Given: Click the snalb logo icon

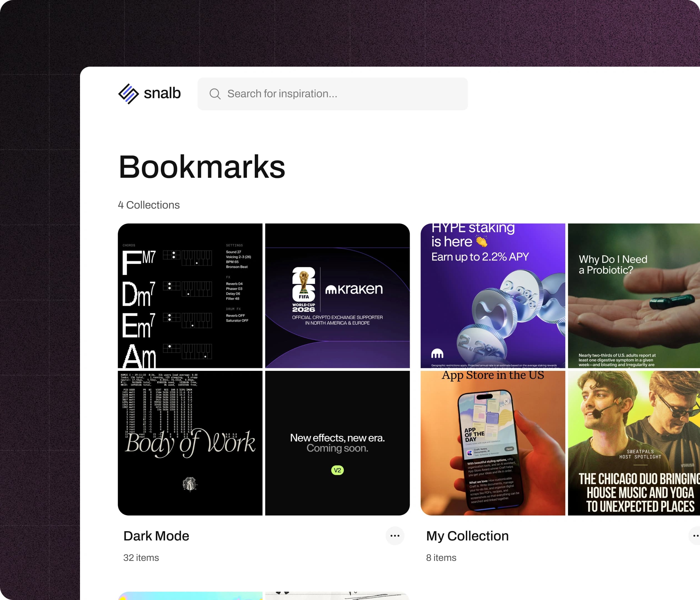Looking at the screenshot, I should [128, 94].
